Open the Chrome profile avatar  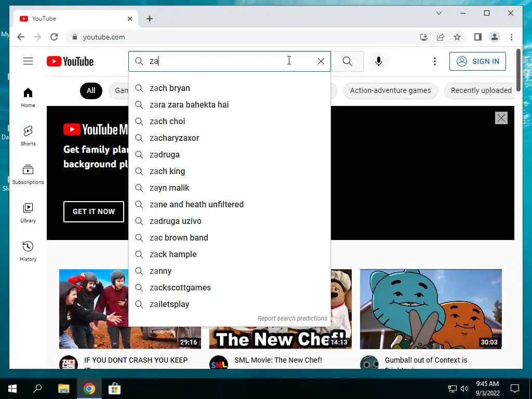click(x=495, y=37)
